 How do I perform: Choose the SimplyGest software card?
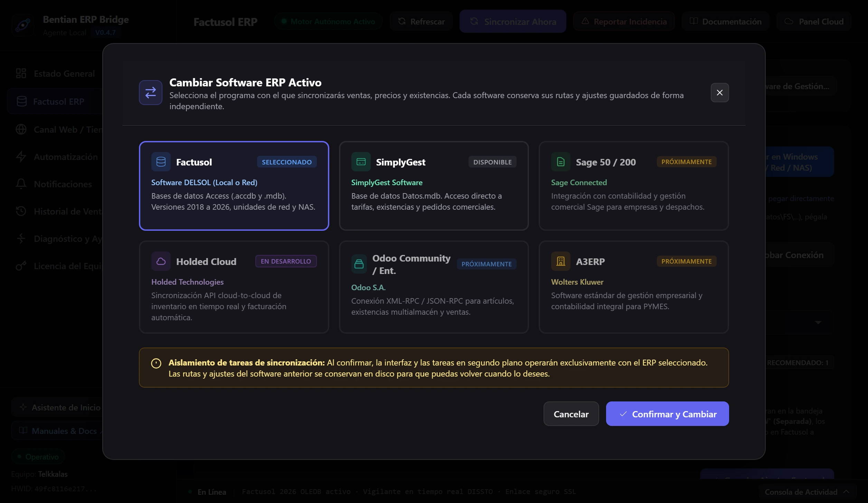pyautogui.click(x=434, y=186)
